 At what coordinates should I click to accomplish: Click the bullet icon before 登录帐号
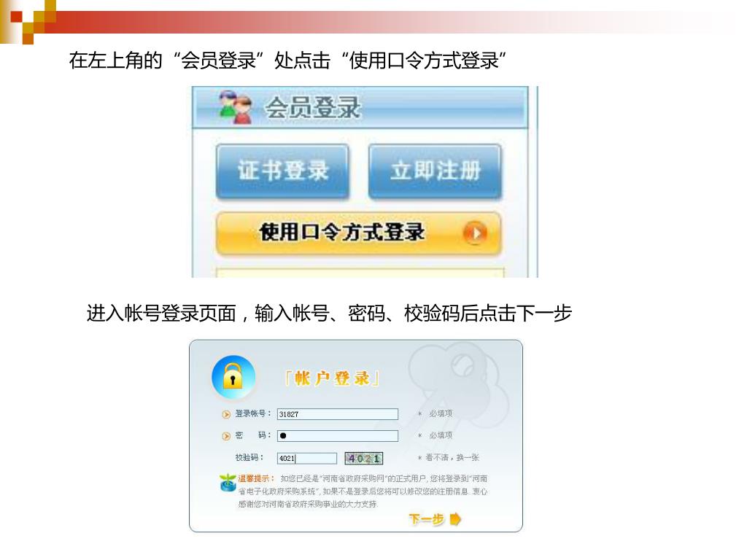226,414
